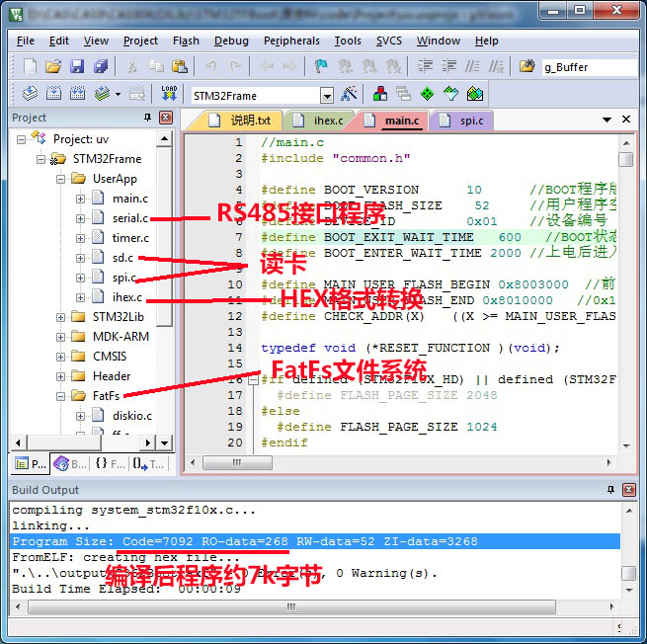Click the editor vertical scrollbar thumb

[x=626, y=159]
